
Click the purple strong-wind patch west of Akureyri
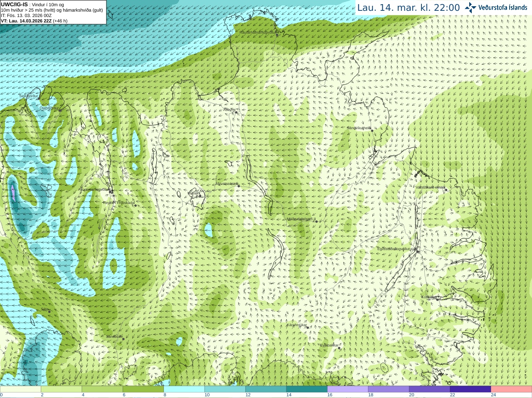tap(13, 193)
